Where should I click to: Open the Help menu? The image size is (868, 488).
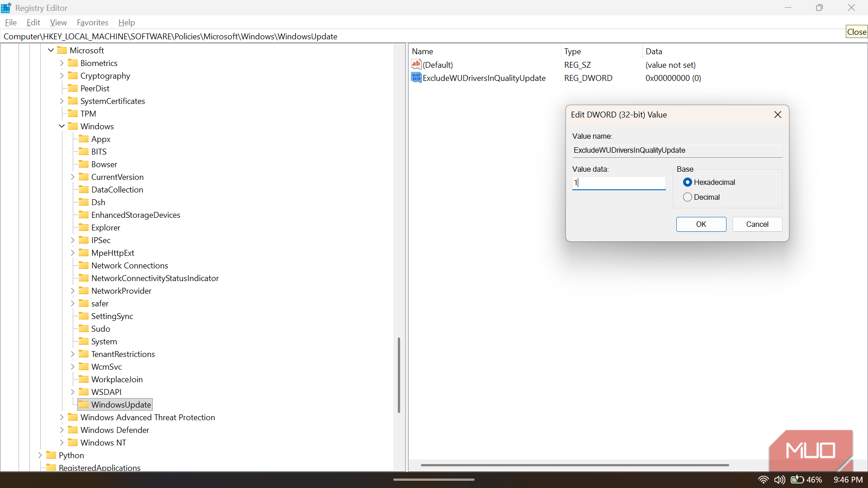(127, 22)
